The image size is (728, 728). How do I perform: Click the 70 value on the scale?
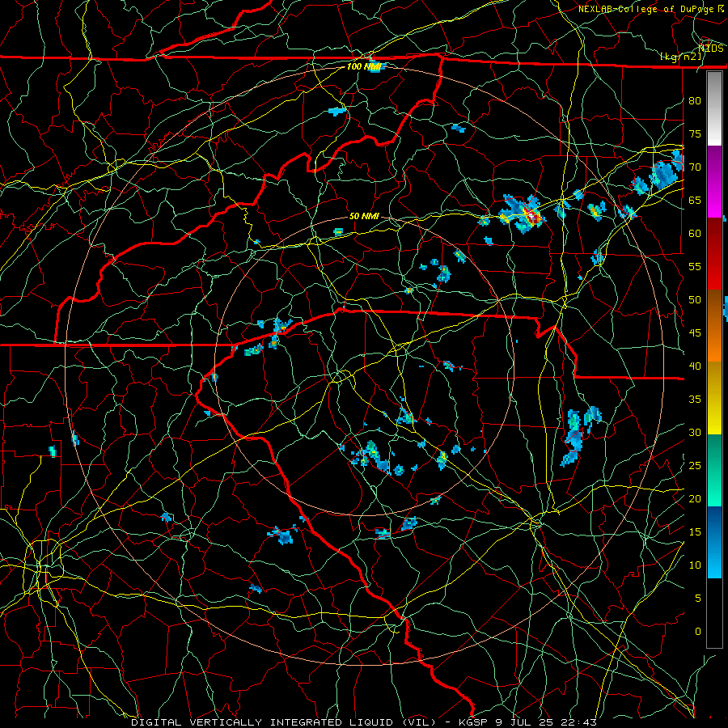click(695, 167)
